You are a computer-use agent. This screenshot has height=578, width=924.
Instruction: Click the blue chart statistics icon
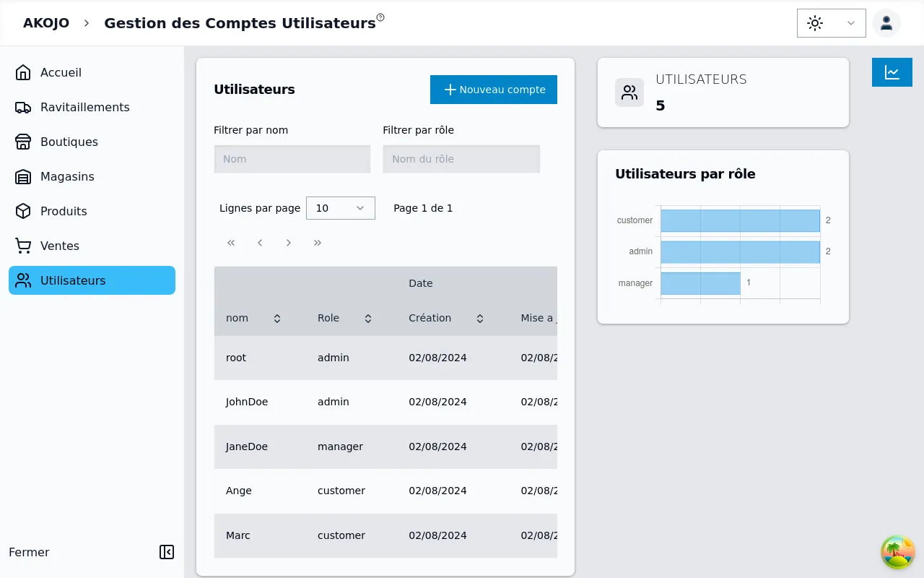[892, 72]
